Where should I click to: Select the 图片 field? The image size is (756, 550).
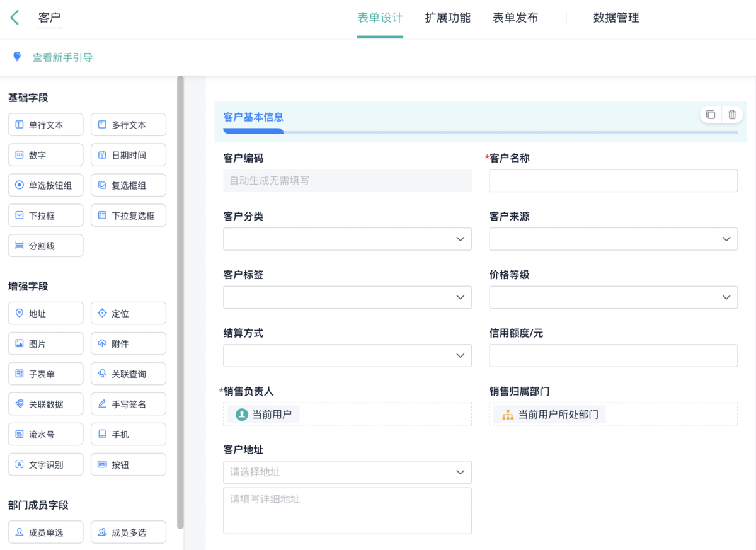coord(45,343)
